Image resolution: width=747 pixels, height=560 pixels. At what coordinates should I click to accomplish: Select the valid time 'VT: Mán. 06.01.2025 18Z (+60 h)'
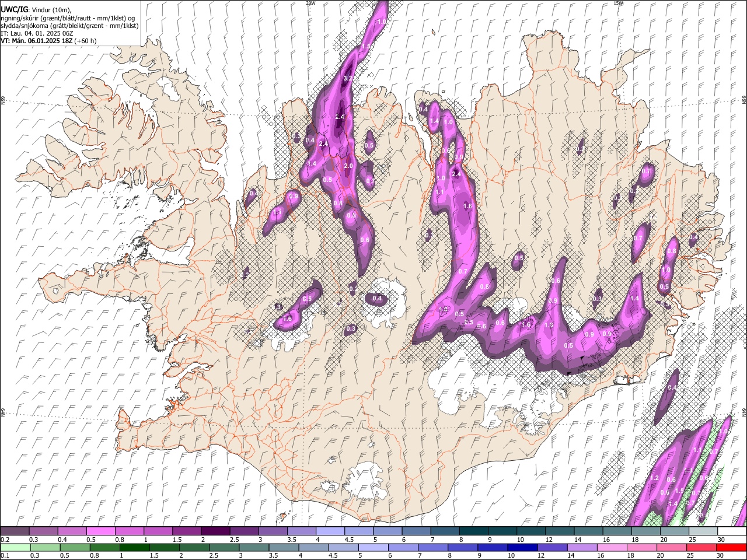[48, 41]
